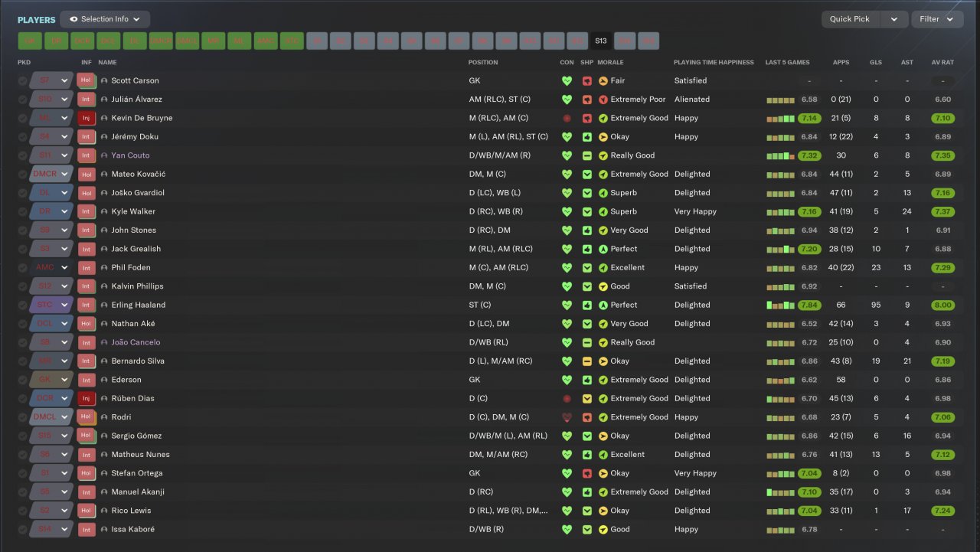Click the profile icon beside Phil Foden

tap(104, 268)
